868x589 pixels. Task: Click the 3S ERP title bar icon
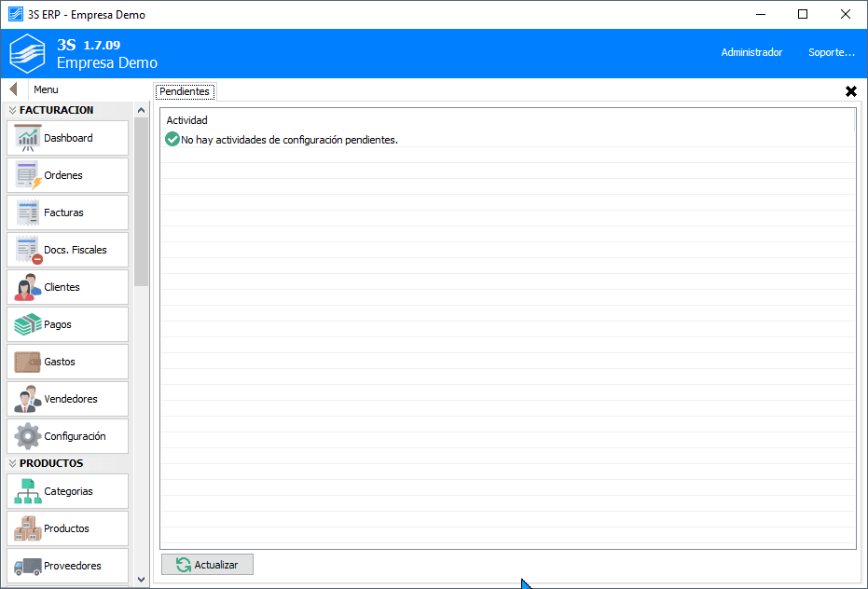(16, 14)
